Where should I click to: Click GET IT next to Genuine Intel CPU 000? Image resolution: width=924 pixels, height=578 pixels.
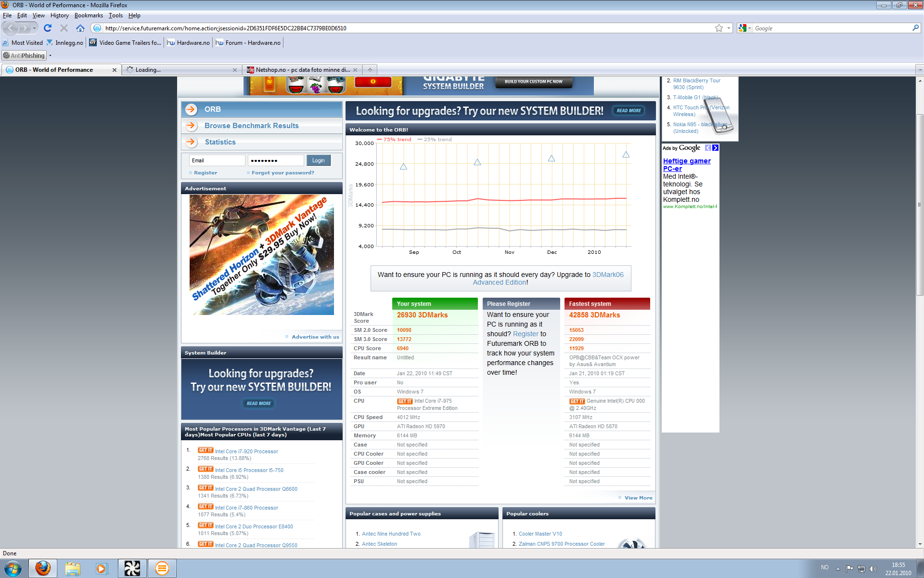tap(577, 401)
